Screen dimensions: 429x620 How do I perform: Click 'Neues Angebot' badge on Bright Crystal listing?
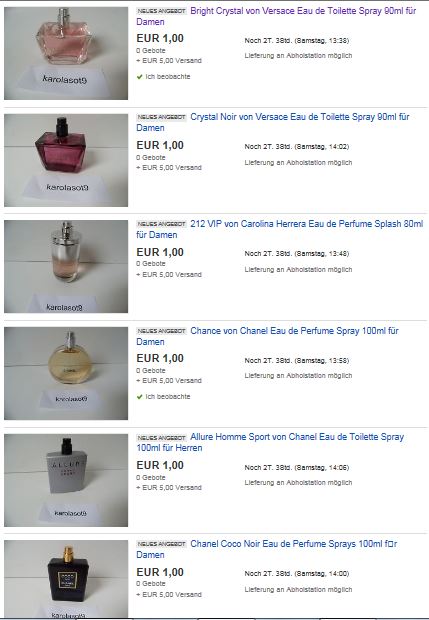pos(161,11)
